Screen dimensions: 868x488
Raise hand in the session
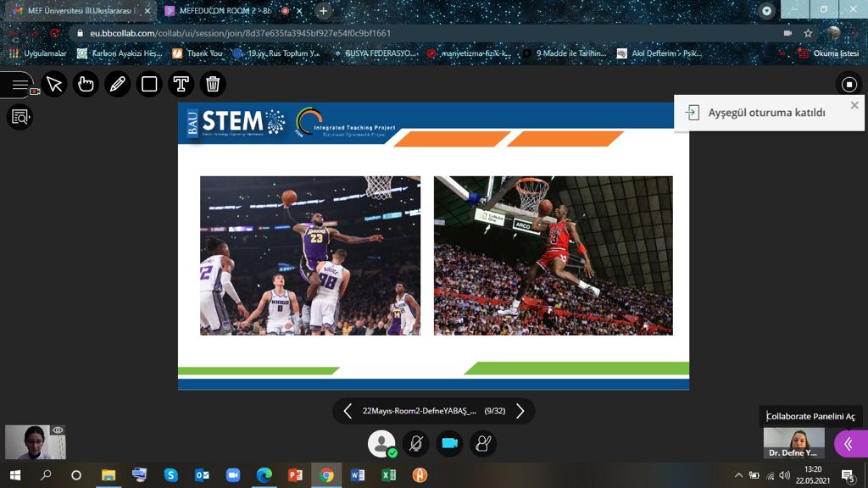483,444
